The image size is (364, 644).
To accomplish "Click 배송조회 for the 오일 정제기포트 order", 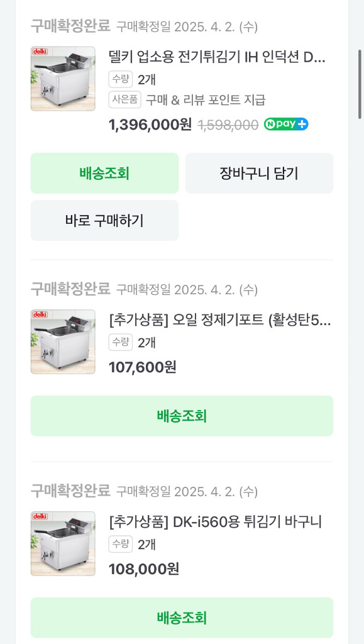I will pyautogui.click(x=182, y=416).
